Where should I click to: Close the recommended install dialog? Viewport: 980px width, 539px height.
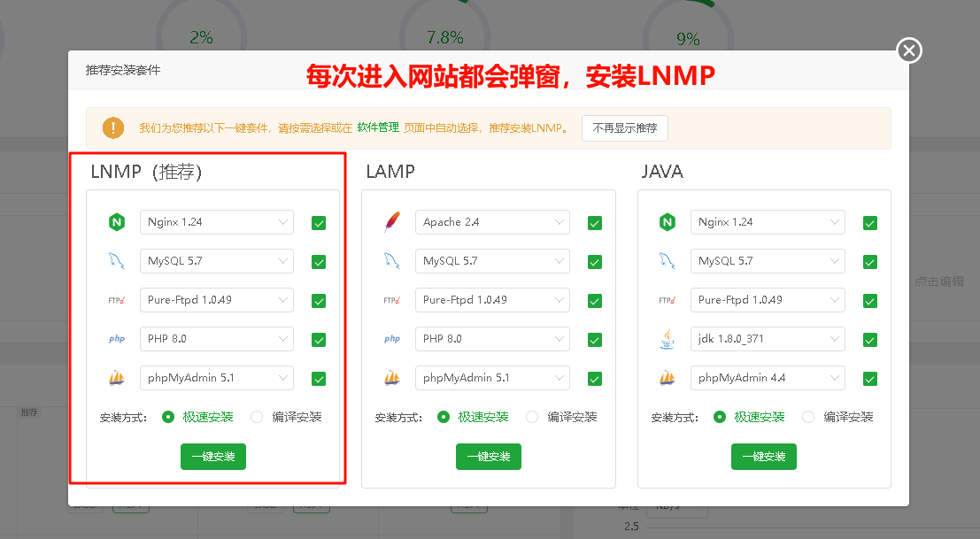pos(909,50)
